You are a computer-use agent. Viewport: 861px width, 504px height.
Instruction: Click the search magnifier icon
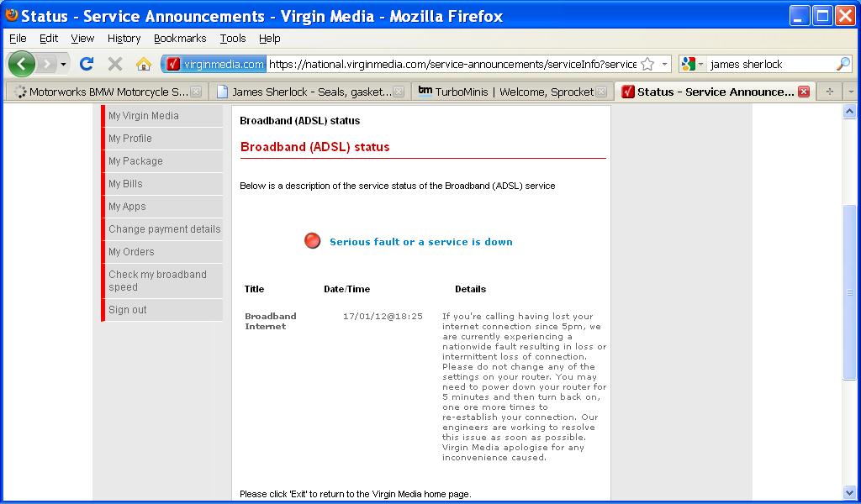pos(843,64)
